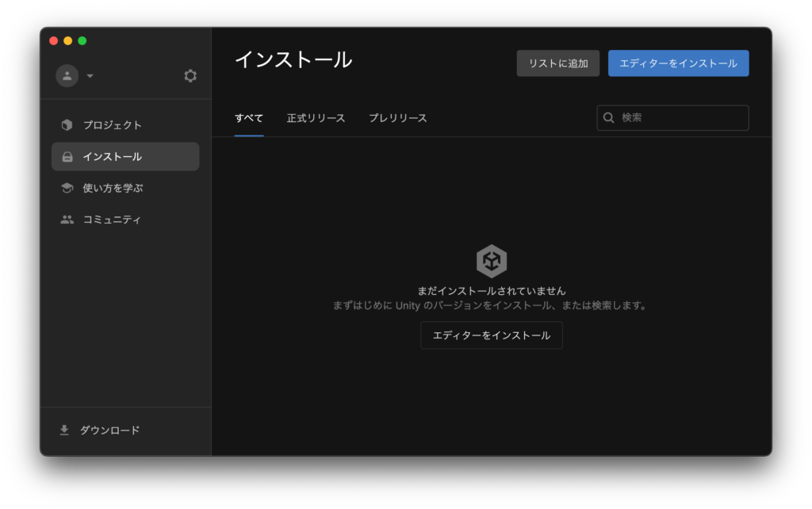Click the red close window button

pos(53,41)
